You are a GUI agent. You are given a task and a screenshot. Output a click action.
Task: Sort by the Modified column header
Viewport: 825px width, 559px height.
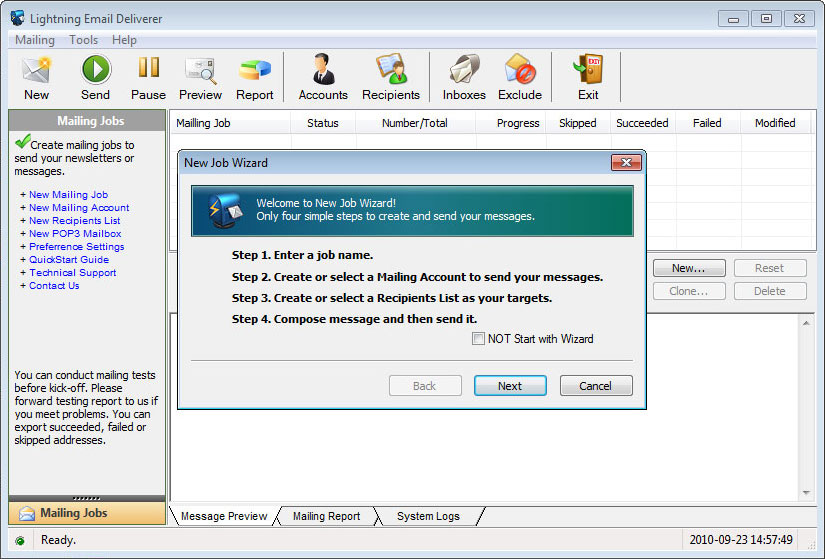coord(775,123)
